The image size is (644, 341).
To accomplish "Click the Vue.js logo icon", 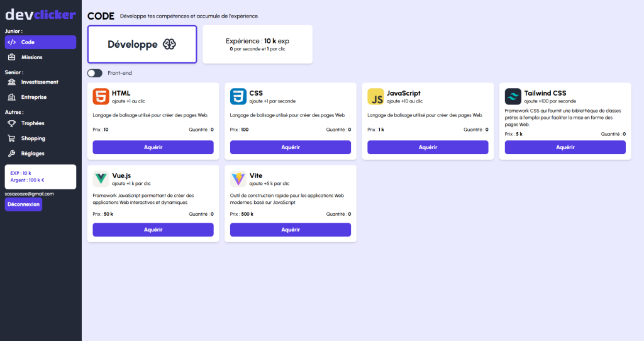I will (101, 179).
